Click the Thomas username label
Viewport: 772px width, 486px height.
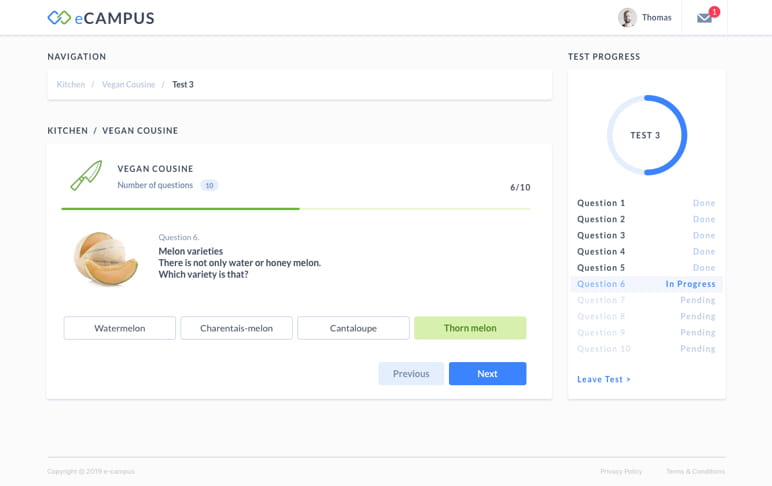656,18
